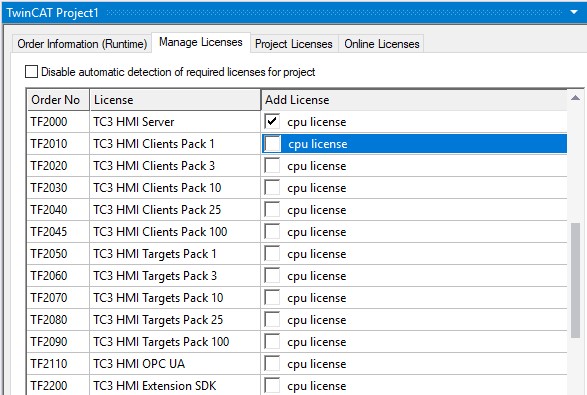Click the scroll up arrow of license list
Screen dimensions: 587x395
point(575,98)
